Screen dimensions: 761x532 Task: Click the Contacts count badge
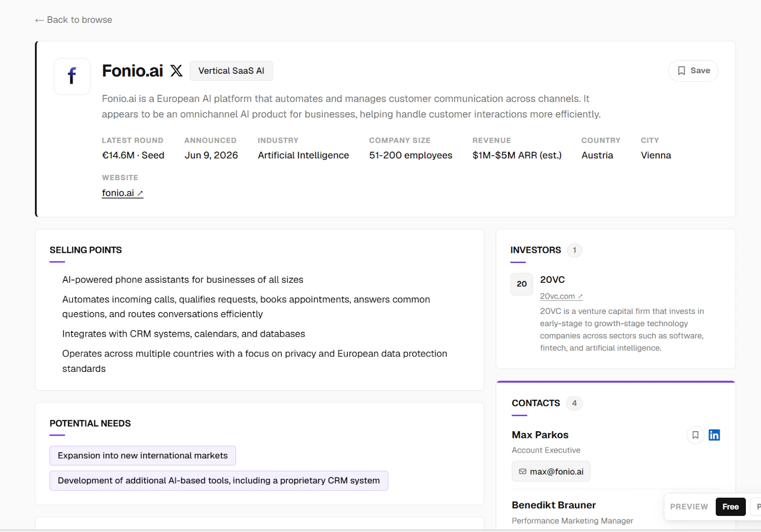pyautogui.click(x=575, y=403)
